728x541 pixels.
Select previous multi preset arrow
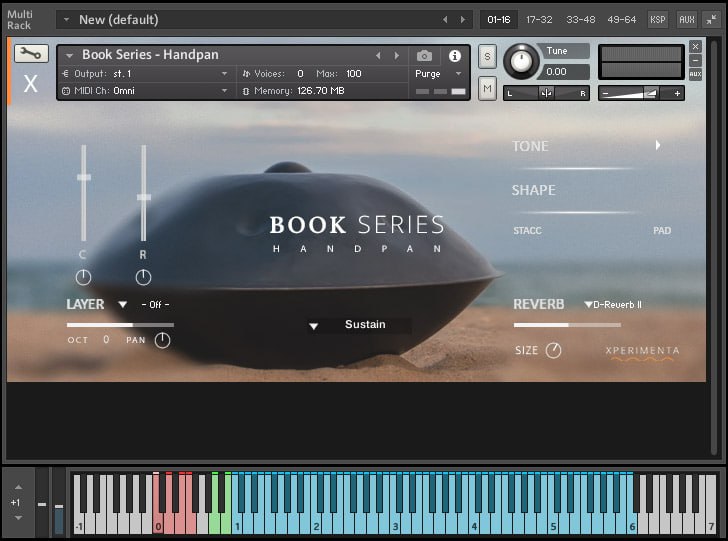445,20
